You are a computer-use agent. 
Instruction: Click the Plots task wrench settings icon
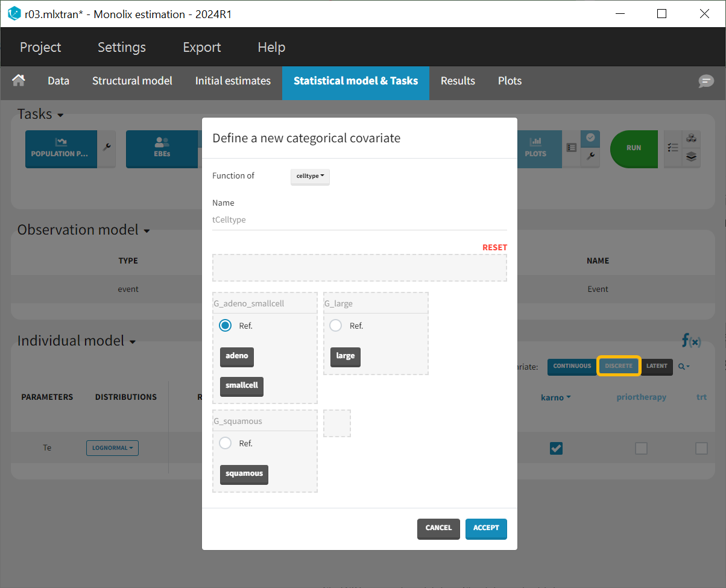coord(590,157)
